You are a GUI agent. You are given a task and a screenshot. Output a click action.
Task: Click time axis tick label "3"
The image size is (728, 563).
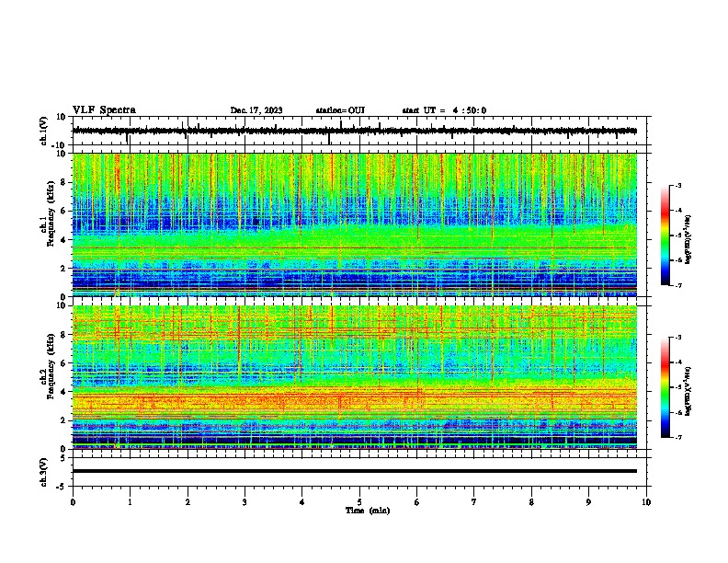coord(245,502)
